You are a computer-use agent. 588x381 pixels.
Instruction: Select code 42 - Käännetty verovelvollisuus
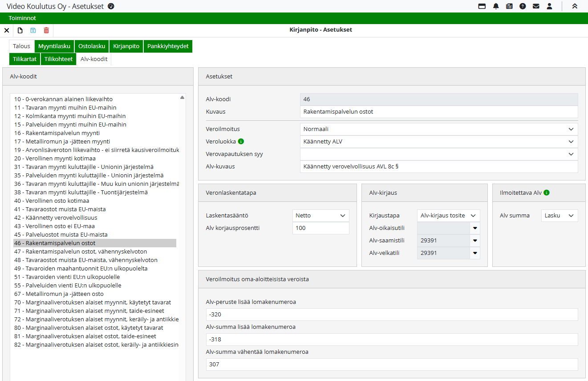pyautogui.click(x=56, y=218)
